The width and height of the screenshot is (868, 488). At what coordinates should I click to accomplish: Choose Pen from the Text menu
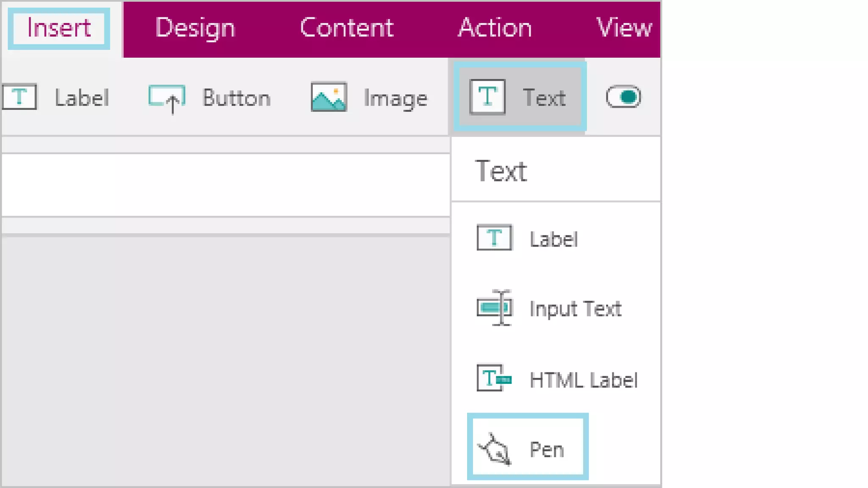coord(547,449)
